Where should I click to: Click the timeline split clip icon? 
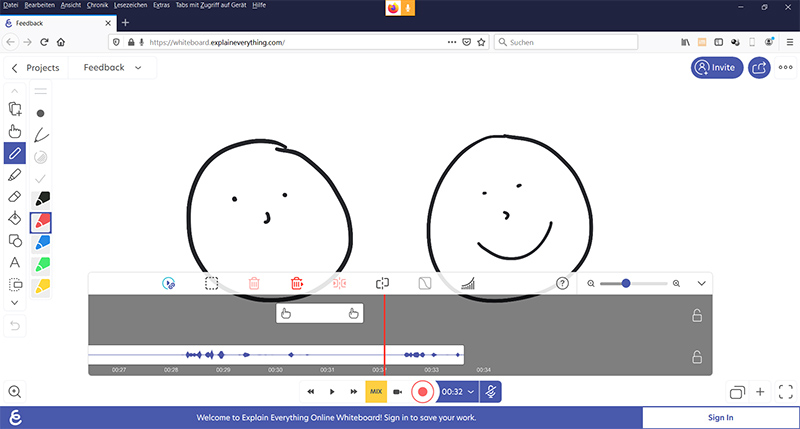click(x=382, y=284)
